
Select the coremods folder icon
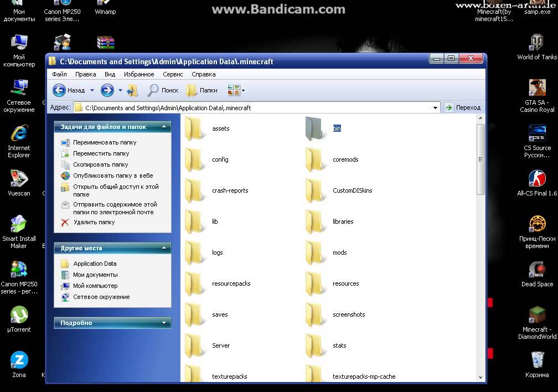pos(314,159)
